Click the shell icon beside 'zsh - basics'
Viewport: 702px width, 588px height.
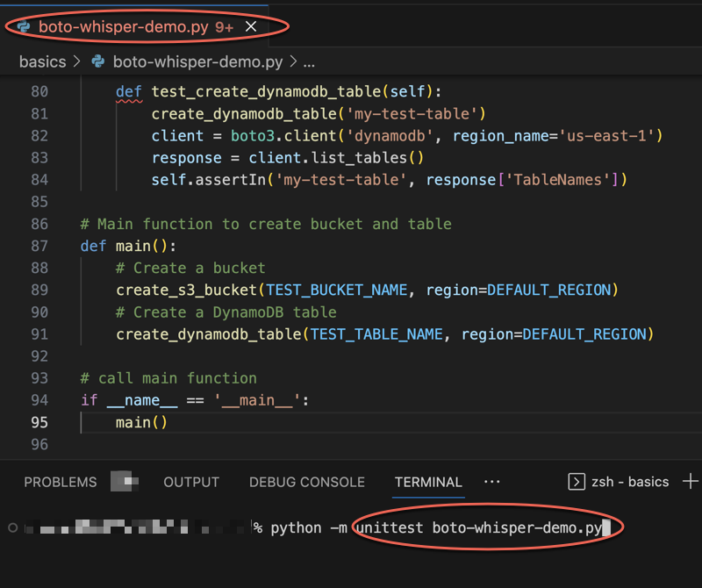(x=577, y=481)
